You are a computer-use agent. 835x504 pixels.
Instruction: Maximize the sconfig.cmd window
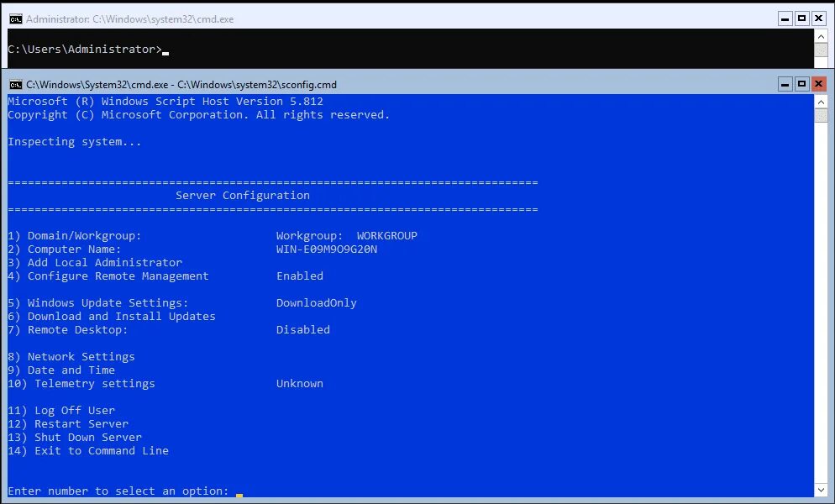pos(802,84)
